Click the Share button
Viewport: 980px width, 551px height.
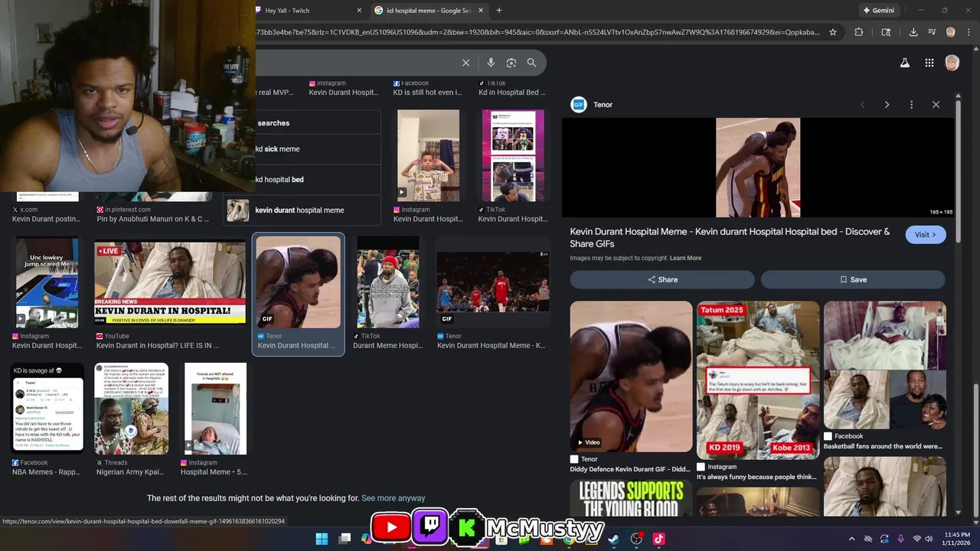pos(662,279)
